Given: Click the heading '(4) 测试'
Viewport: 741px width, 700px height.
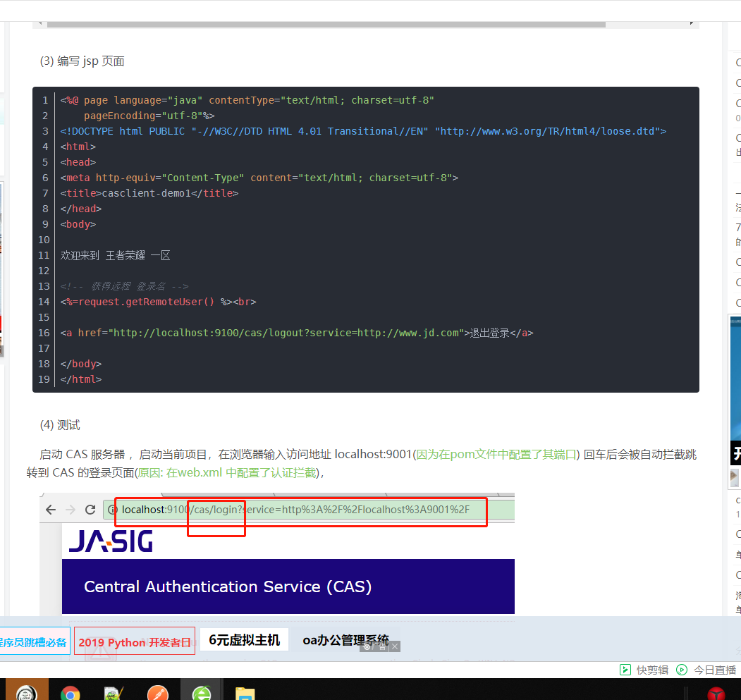Looking at the screenshot, I should tap(60, 424).
